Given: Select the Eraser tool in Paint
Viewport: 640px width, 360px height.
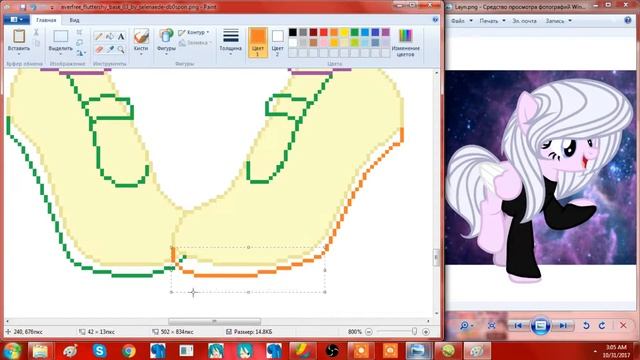Looking at the screenshot, I should [x=99, y=49].
